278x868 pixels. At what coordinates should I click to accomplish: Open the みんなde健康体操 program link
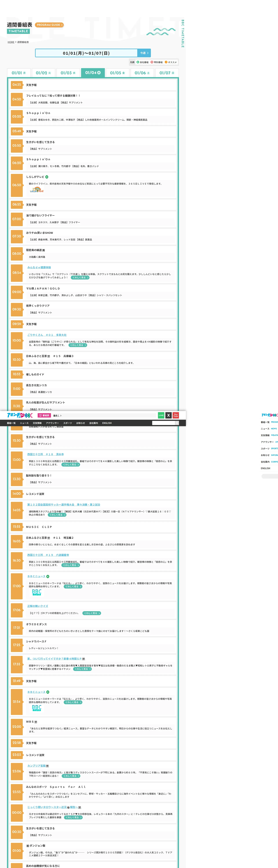(39, 267)
